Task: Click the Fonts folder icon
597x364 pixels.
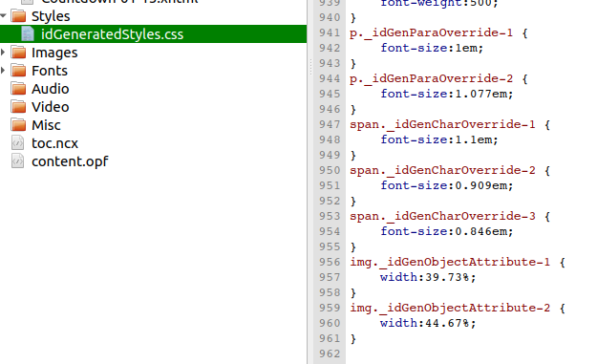Action: (x=19, y=71)
